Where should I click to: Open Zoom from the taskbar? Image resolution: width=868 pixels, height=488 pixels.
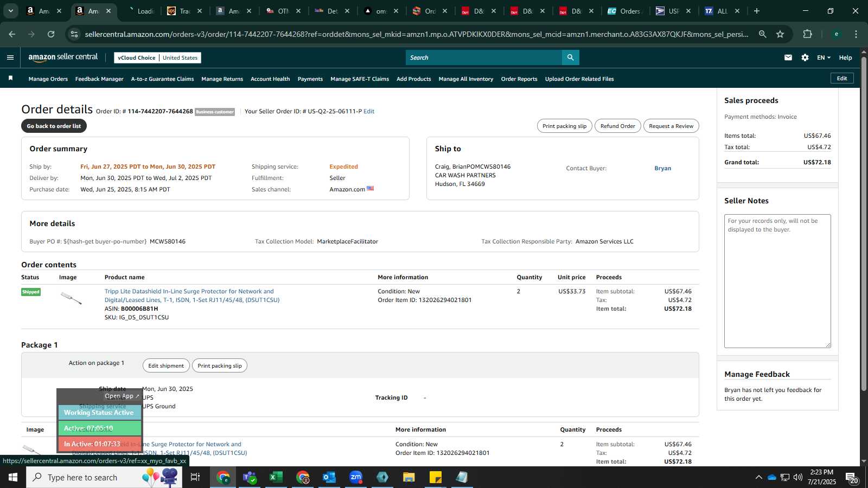pos(356,477)
